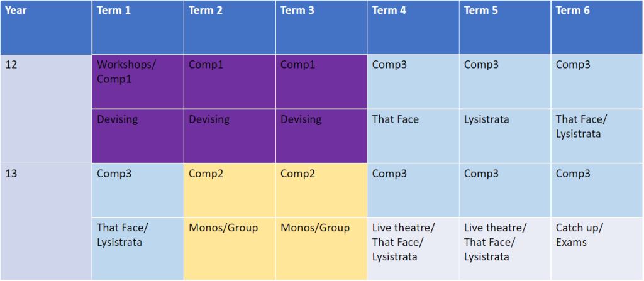Select the Comp1 cell under Term 2
Screen dimensions: 644x281
coord(230,82)
